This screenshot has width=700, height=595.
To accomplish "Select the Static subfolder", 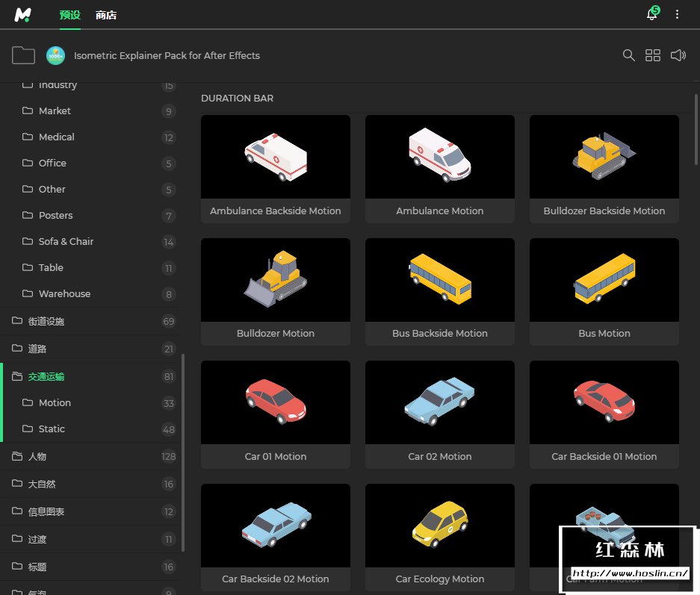I will [52, 429].
